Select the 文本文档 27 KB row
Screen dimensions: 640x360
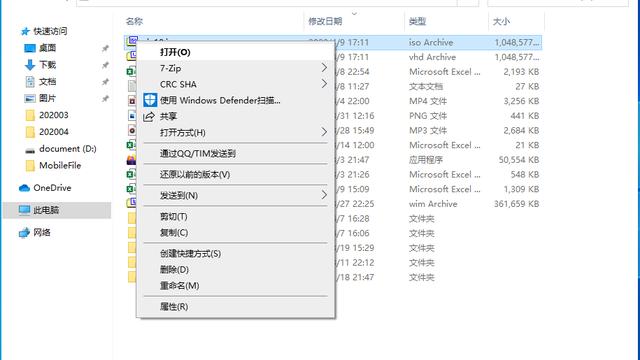tap(438, 87)
